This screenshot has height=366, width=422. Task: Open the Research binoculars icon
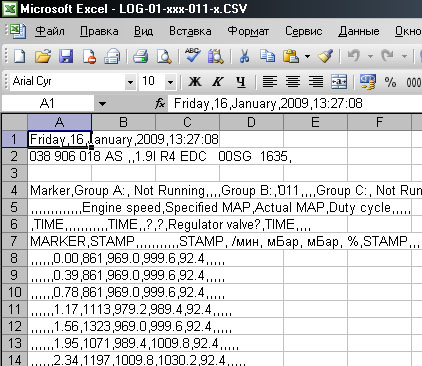pos(216,56)
